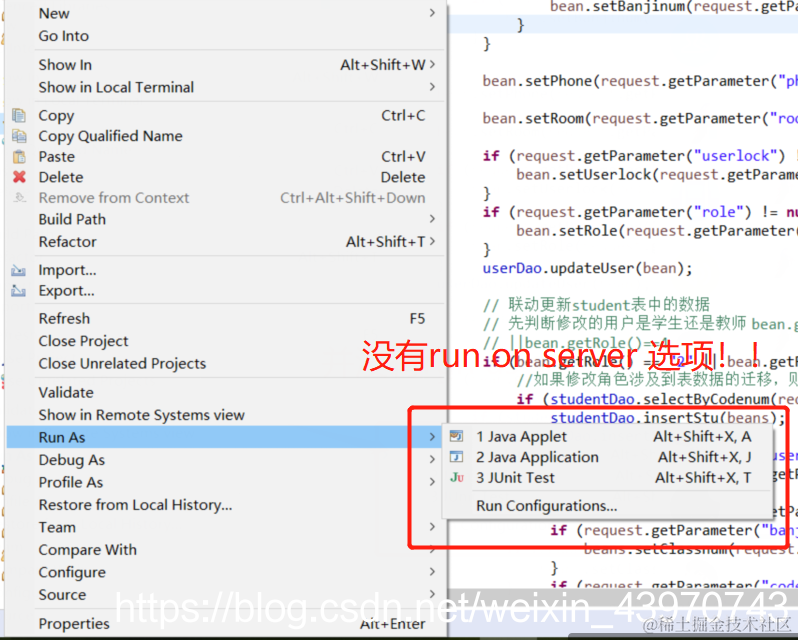The image size is (798, 640).
Task: Click the Java Application icon
Action: coord(457,457)
